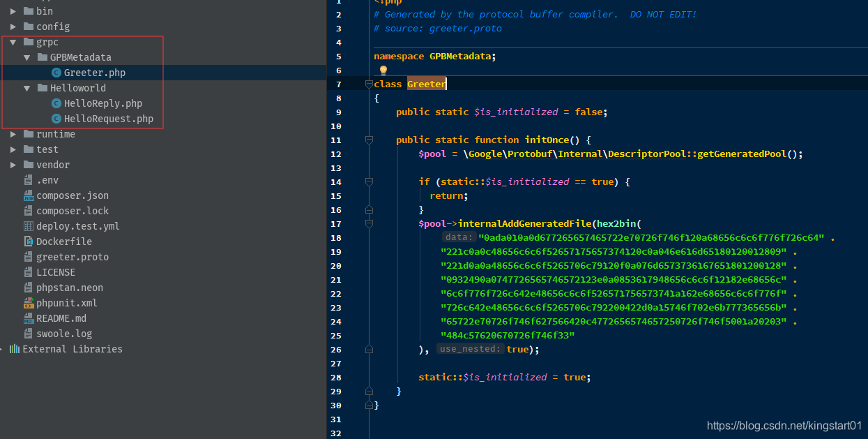Click the runtime folder icon
The image size is (868, 439).
[29, 134]
